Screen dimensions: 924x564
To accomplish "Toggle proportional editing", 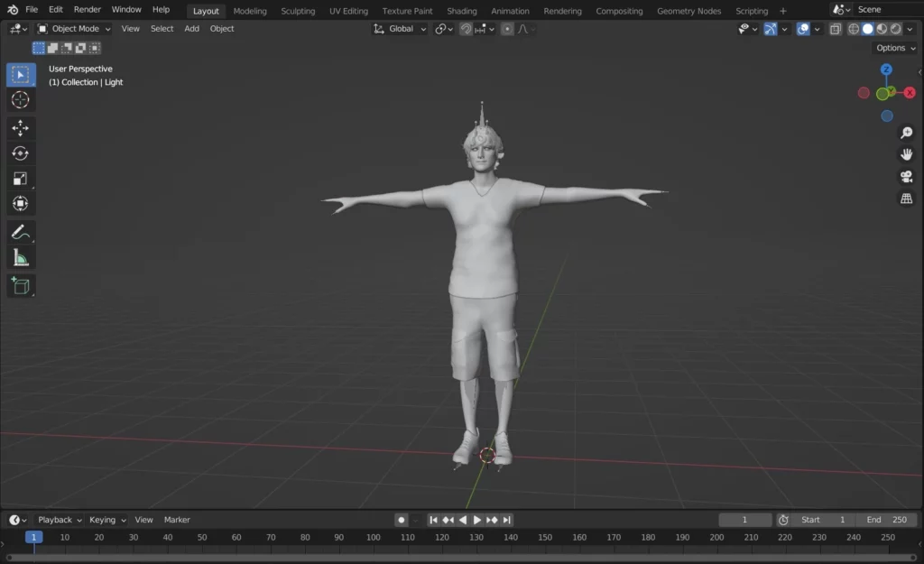I will (x=507, y=29).
